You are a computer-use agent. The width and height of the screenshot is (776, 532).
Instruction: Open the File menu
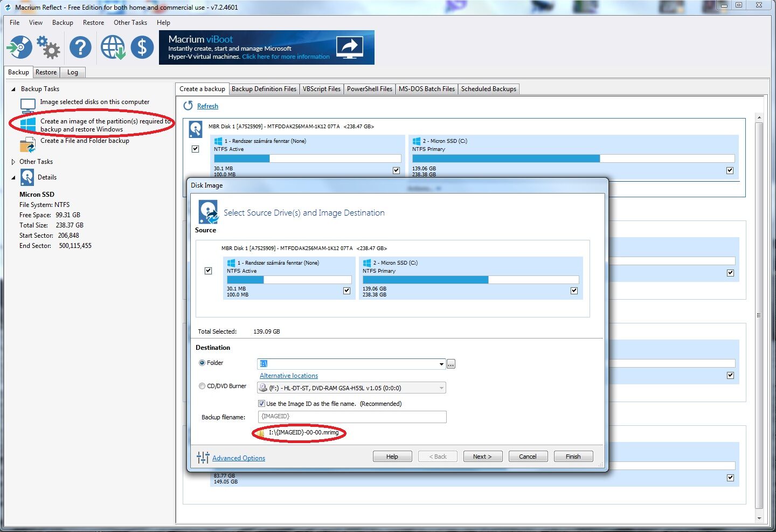[15, 23]
